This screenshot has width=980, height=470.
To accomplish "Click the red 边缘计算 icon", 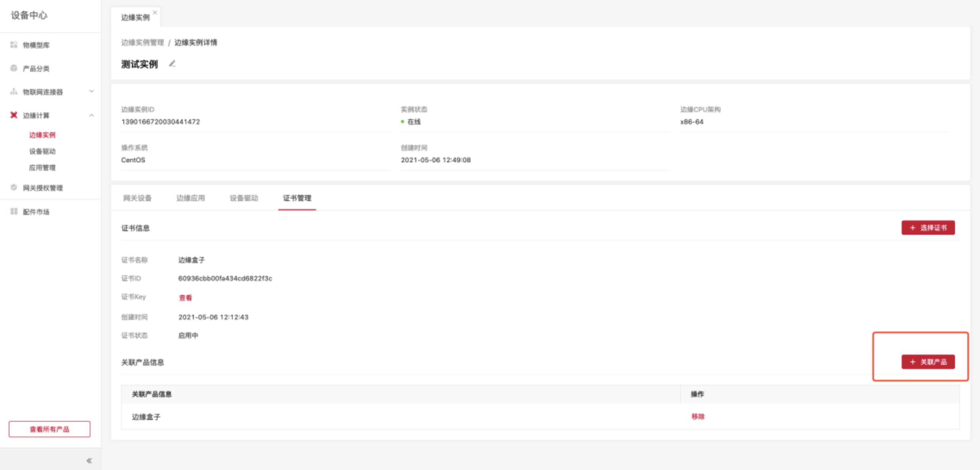I will click(x=14, y=115).
